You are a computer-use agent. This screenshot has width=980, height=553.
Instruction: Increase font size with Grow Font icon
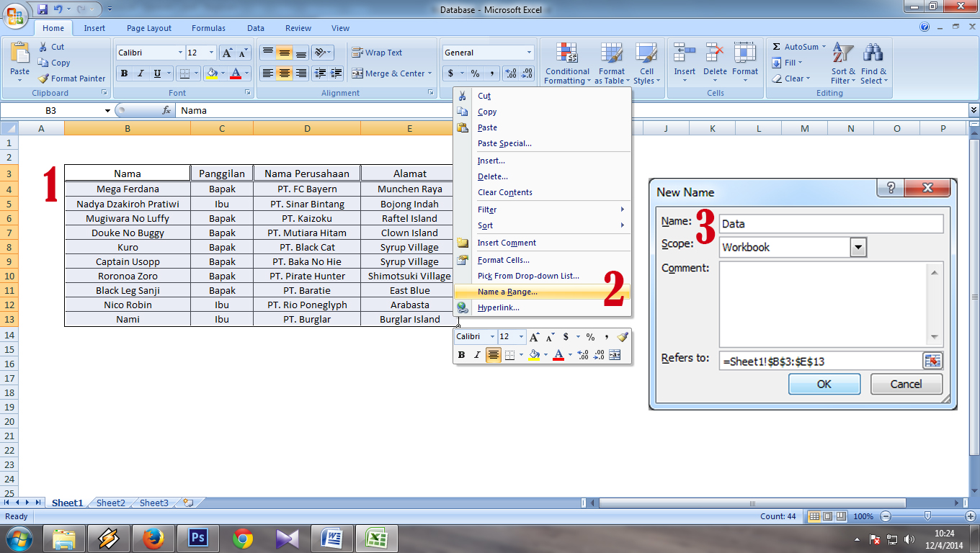226,53
